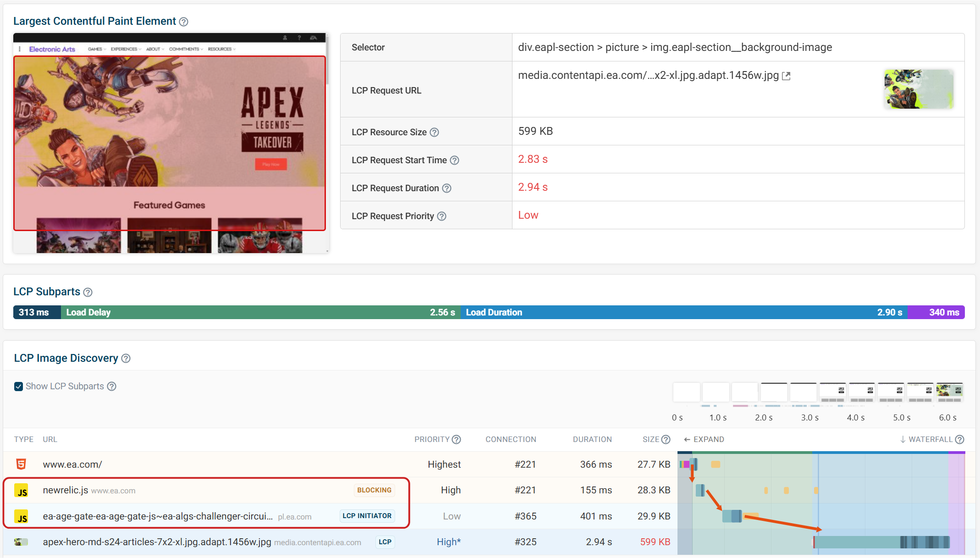Screen dimensions: 980x558
Task: Toggle the Show LCP Subparts checkbox
Action: coord(18,387)
